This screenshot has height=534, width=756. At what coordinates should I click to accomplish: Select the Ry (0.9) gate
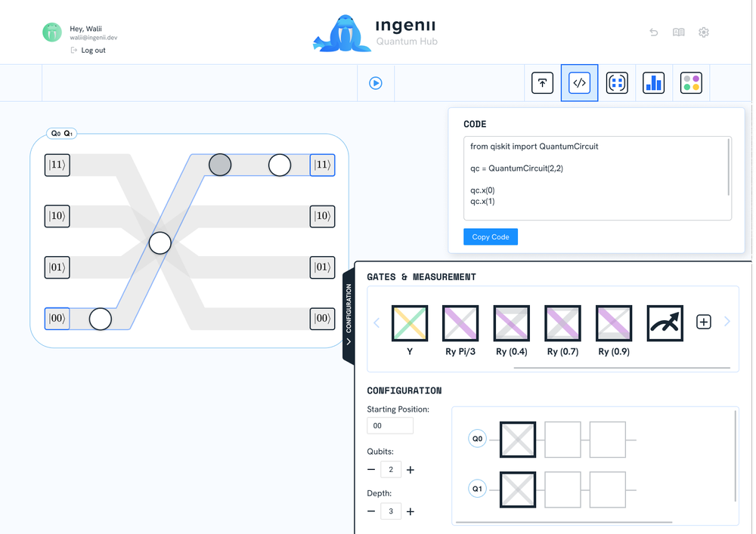coord(613,323)
